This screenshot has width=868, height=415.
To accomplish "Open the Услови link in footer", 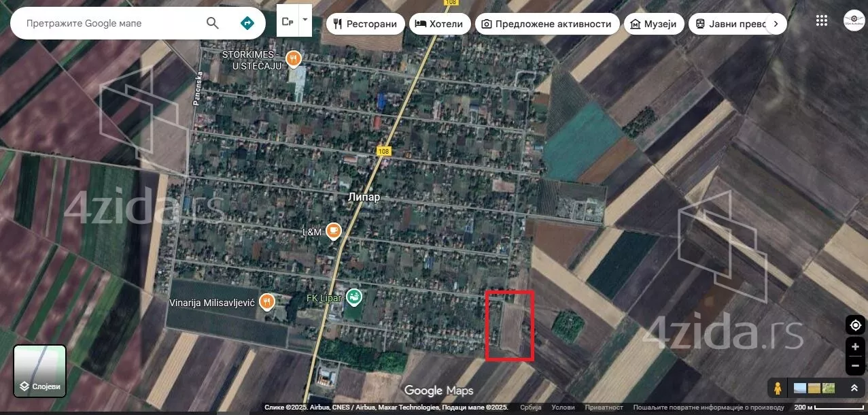I will click(563, 408).
